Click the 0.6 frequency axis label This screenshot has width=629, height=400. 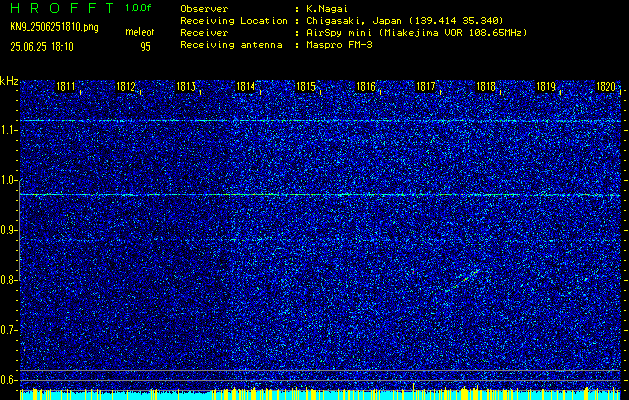pos(8,380)
